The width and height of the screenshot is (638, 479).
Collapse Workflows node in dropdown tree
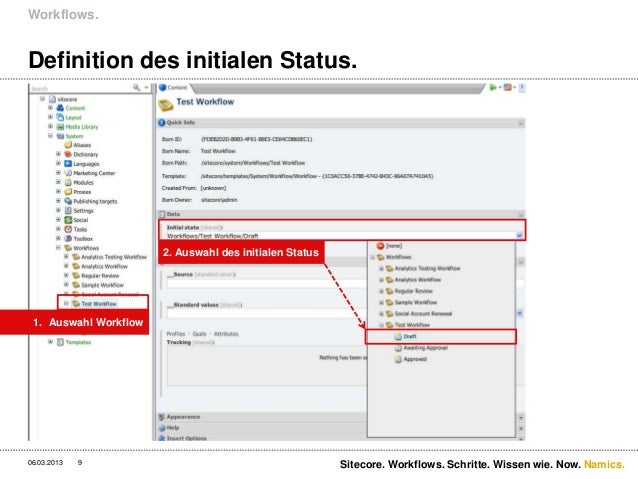[372, 257]
